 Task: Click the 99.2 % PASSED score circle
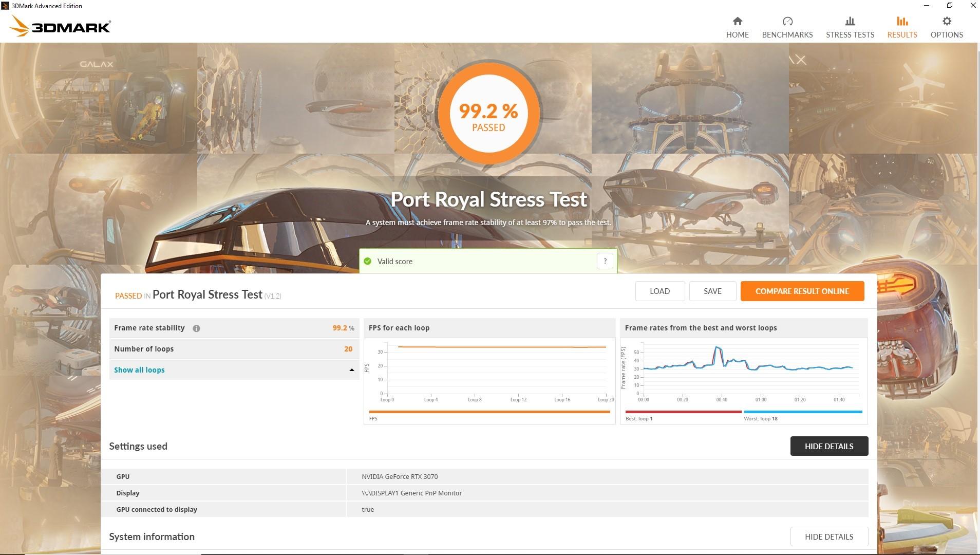click(x=488, y=114)
